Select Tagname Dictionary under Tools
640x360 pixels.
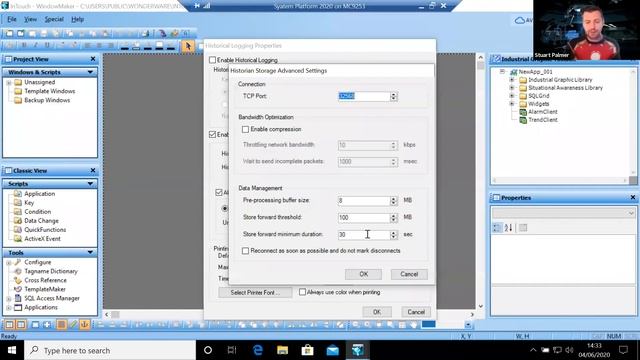[51, 271]
